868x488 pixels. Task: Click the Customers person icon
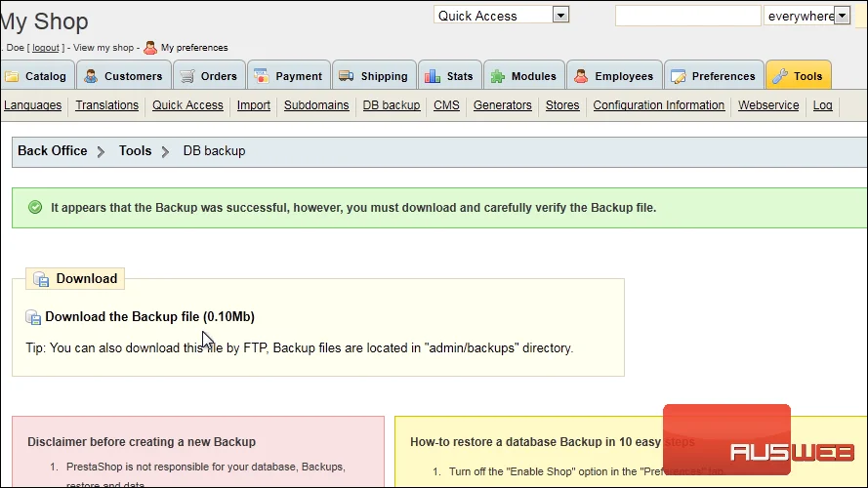tap(91, 76)
